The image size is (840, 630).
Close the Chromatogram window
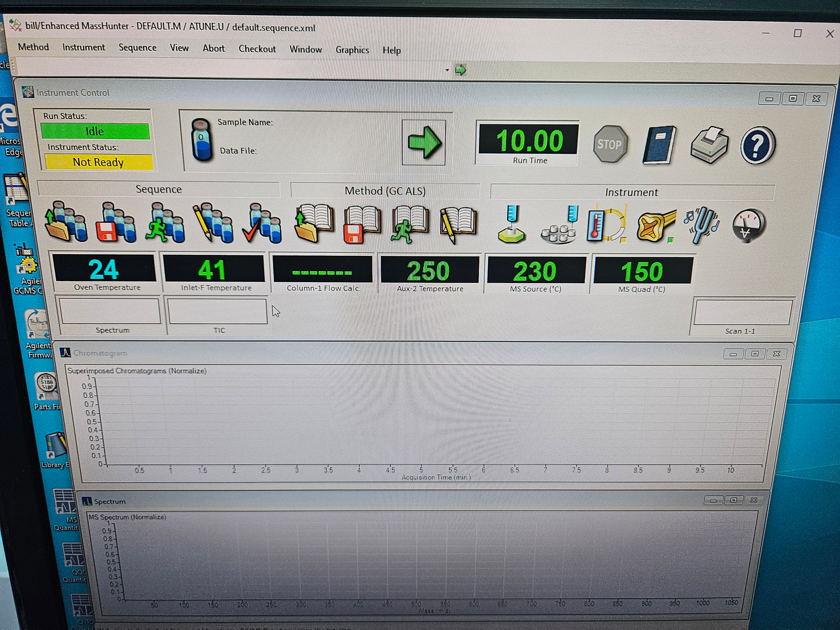click(777, 354)
